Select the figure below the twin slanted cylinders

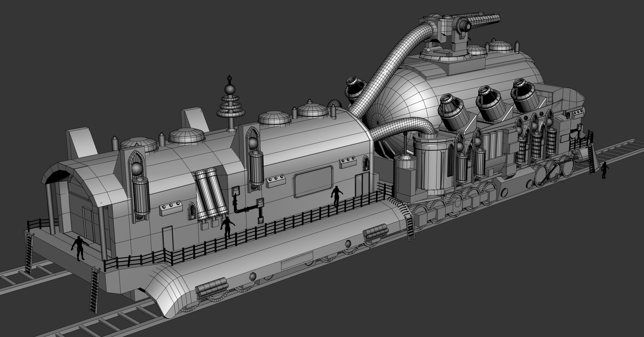pos(227,228)
